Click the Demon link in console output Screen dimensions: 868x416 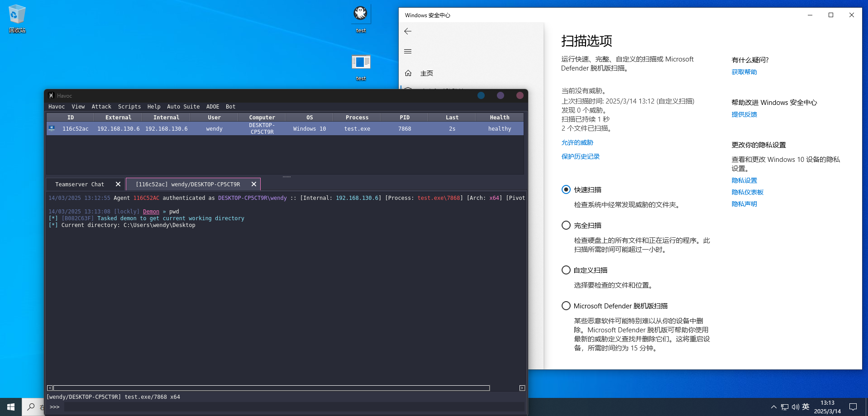[151, 212]
